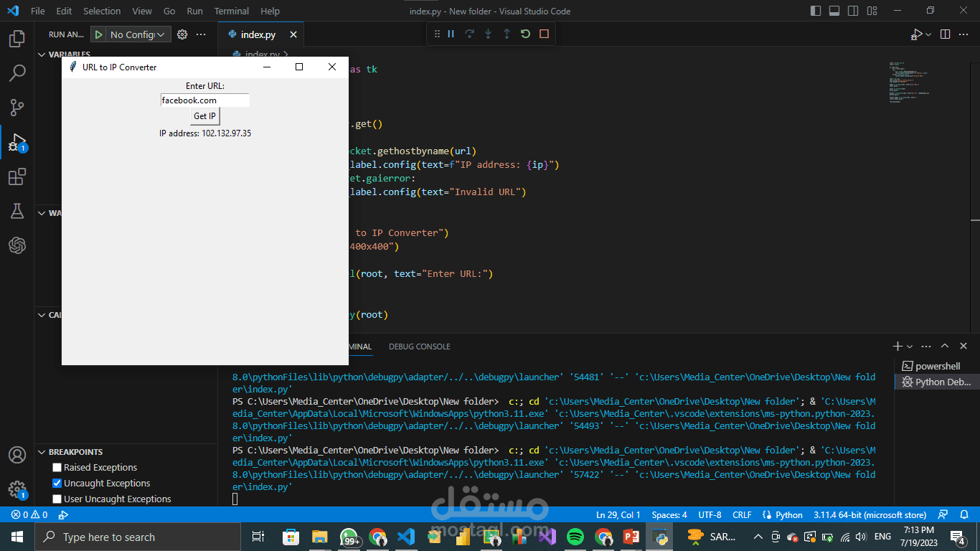The width and height of the screenshot is (980, 551).
Task: Open the Search view in activity bar
Action: click(17, 73)
